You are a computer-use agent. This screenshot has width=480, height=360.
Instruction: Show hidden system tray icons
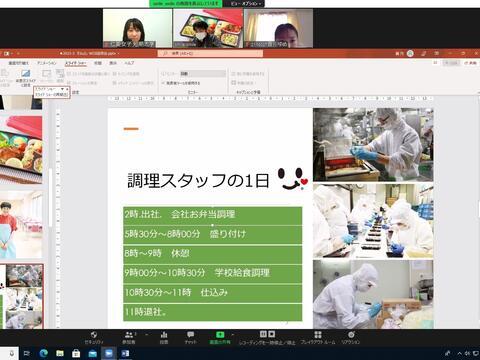pyautogui.click(x=460, y=353)
